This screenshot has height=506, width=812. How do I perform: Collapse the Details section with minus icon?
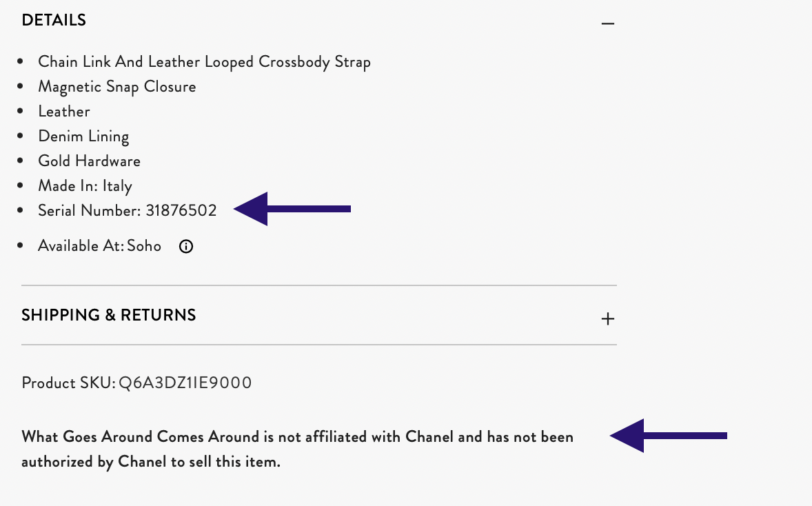coord(608,23)
